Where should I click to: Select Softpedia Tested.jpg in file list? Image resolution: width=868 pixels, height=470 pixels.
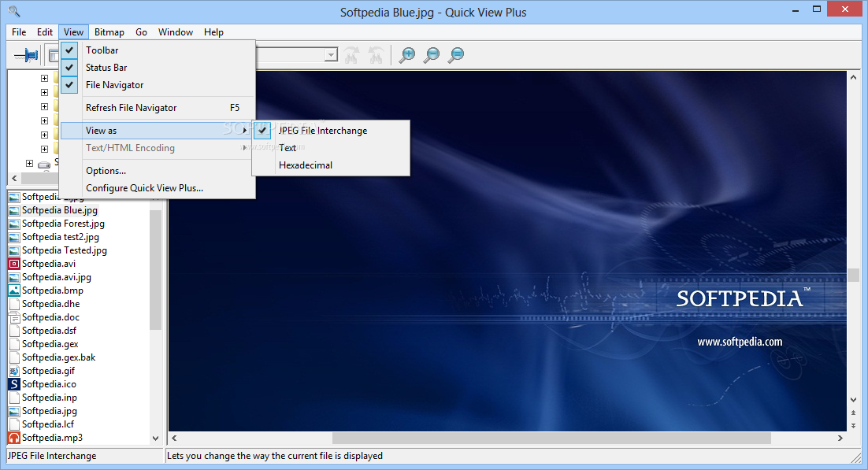pyautogui.click(x=65, y=250)
